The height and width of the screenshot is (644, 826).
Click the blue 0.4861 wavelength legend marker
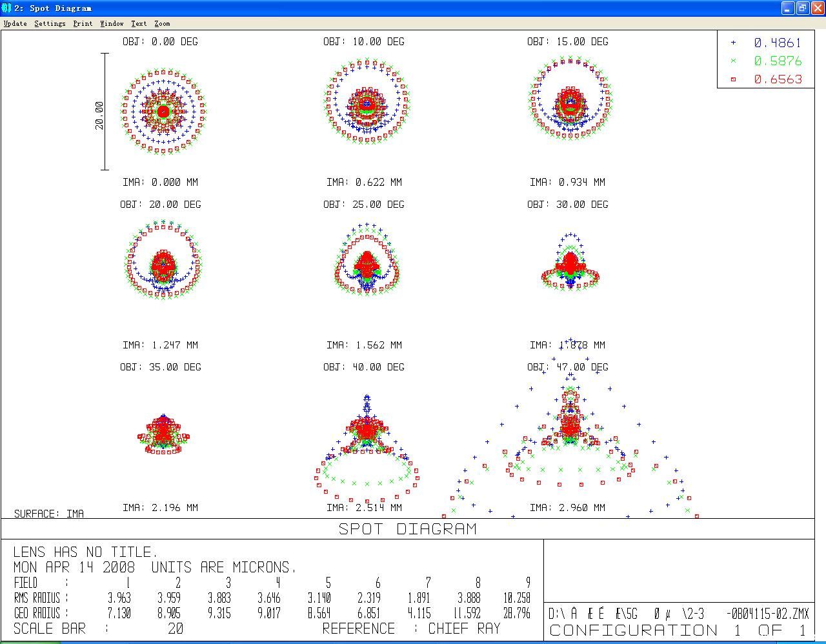733,43
